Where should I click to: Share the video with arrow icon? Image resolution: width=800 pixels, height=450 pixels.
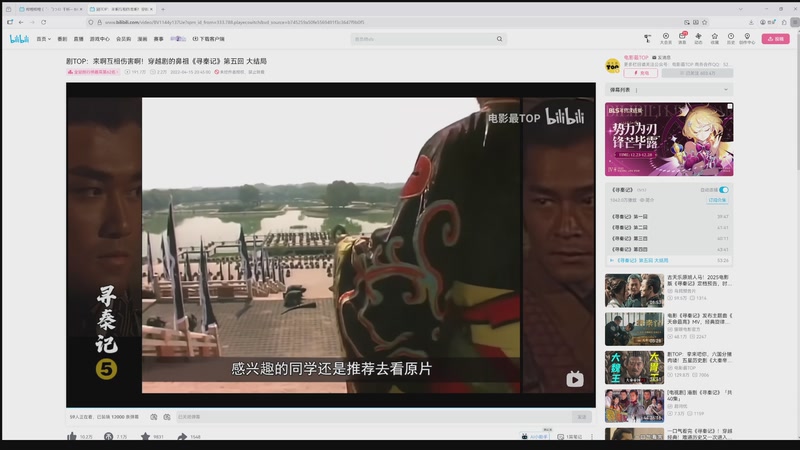coord(182,436)
